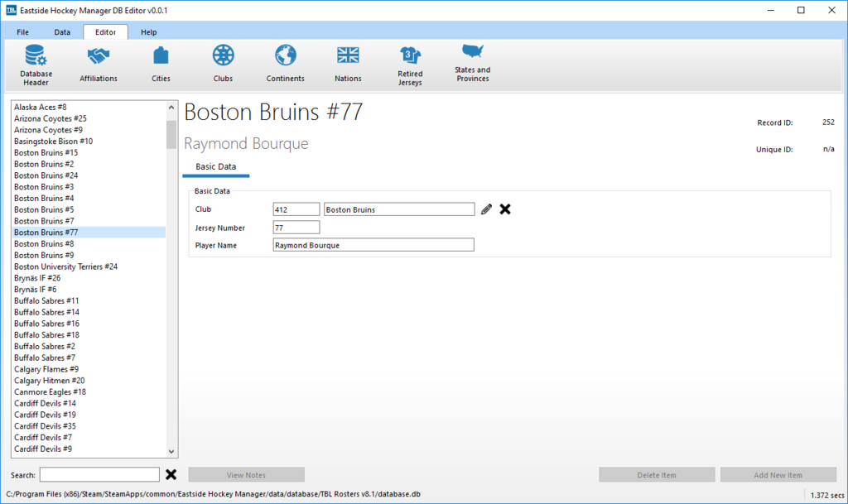Image resolution: width=848 pixels, height=504 pixels.
Task: Select Calgary Hitmen #20 in the list
Action: click(x=89, y=381)
